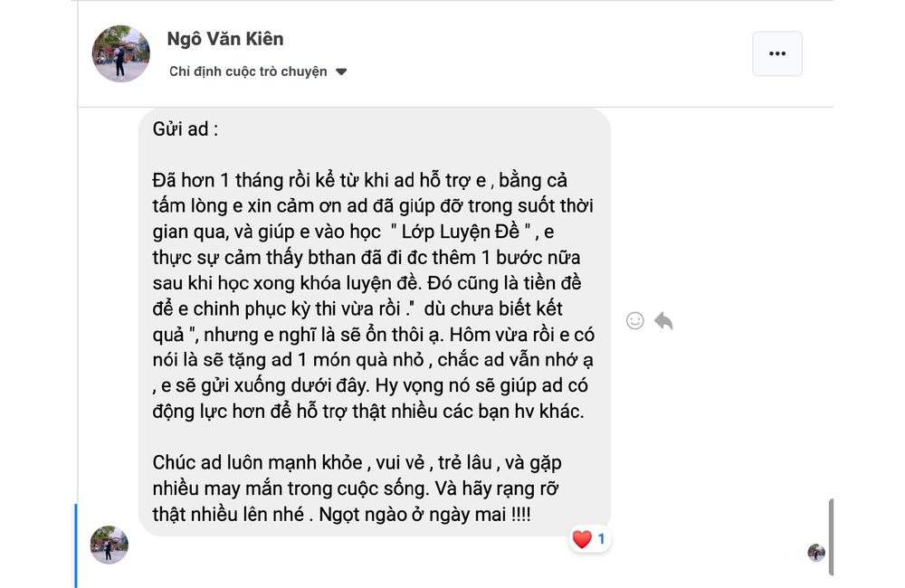Open the three-dot more options menu
Viewport: 905px width, 588px height.
776,53
